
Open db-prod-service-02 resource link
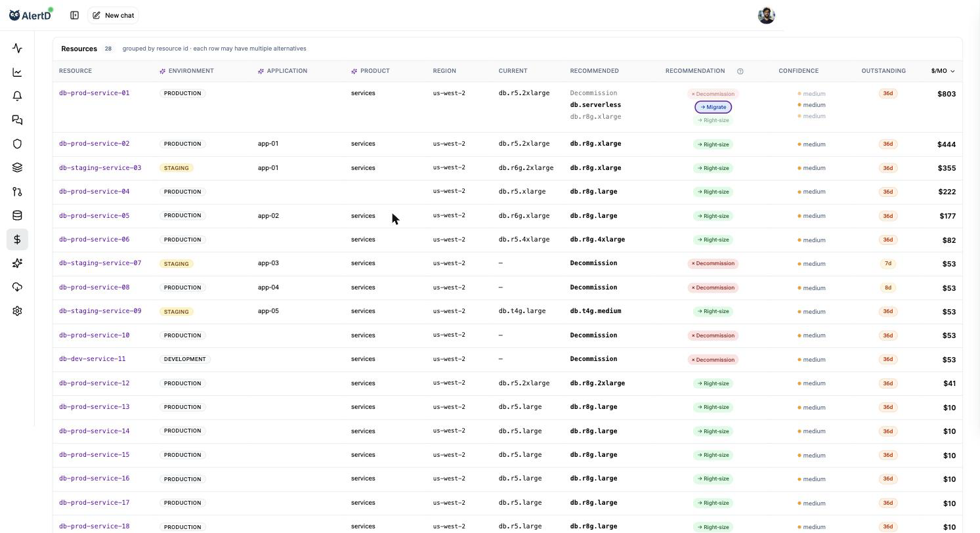tap(94, 144)
